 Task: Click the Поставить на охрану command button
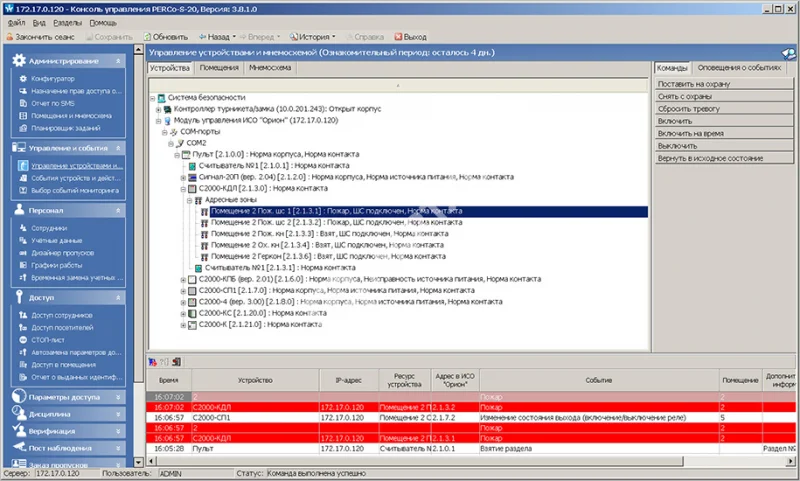tap(690, 85)
